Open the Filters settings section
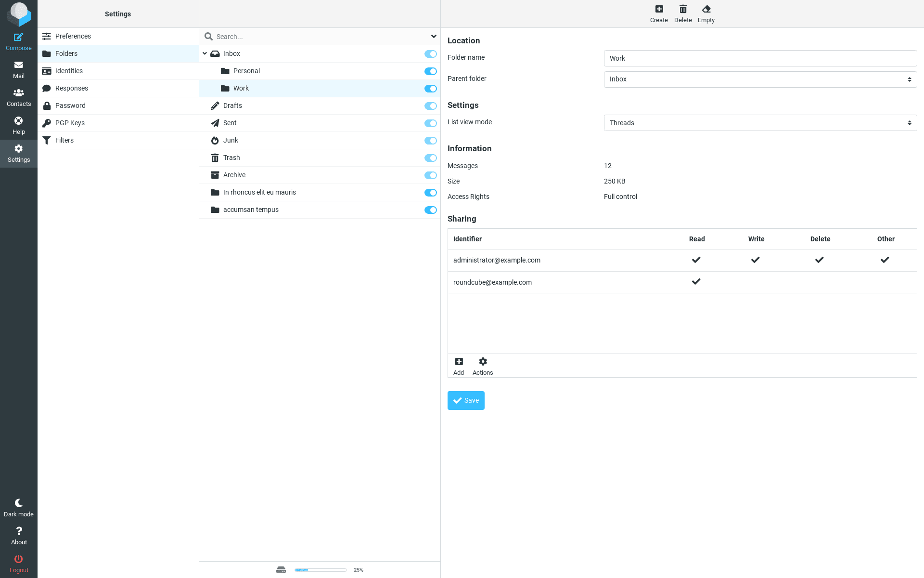This screenshot has height=578, width=924. pos(64,140)
